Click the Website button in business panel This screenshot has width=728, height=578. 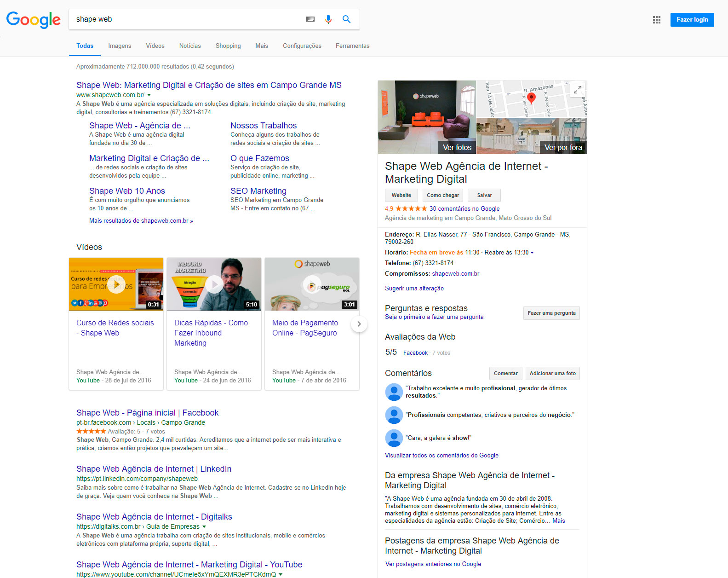[x=401, y=195]
